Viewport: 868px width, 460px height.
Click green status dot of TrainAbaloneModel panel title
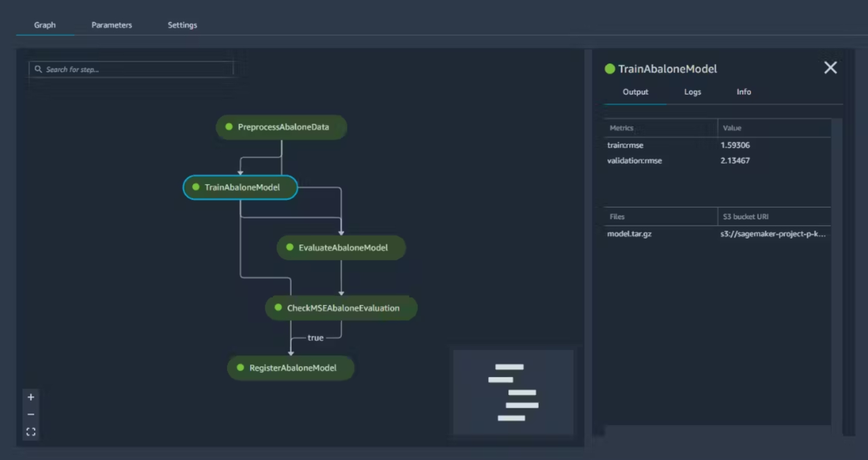[610, 69]
